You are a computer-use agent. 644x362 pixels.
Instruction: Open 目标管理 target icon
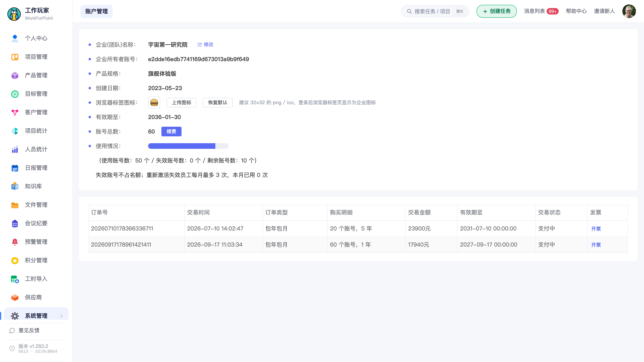[15, 94]
